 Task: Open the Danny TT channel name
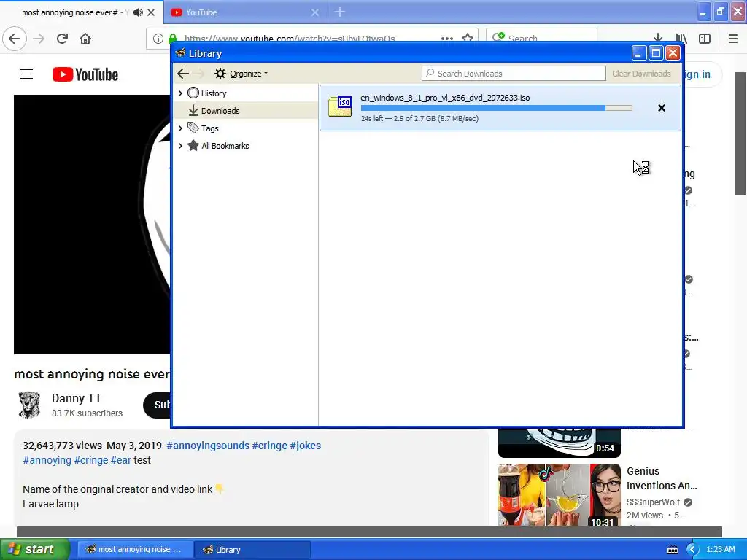[76, 398]
